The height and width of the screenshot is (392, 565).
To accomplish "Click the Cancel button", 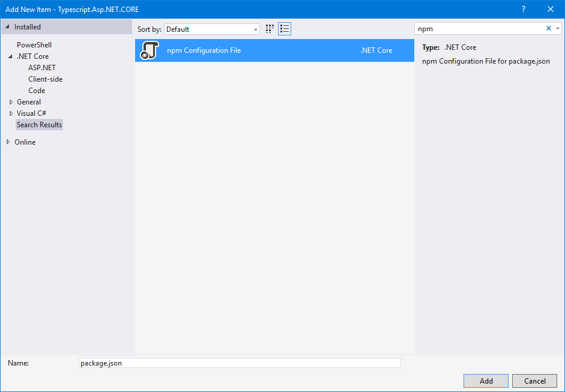I will click(535, 381).
